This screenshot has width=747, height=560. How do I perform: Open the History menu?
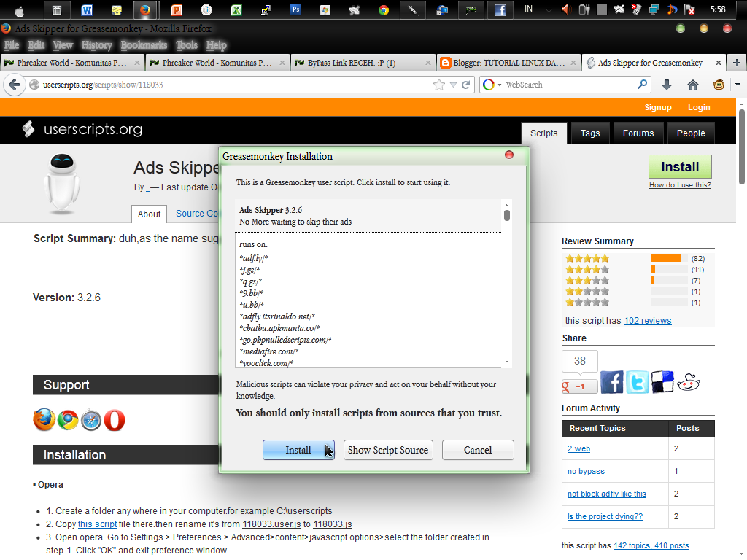(96, 44)
